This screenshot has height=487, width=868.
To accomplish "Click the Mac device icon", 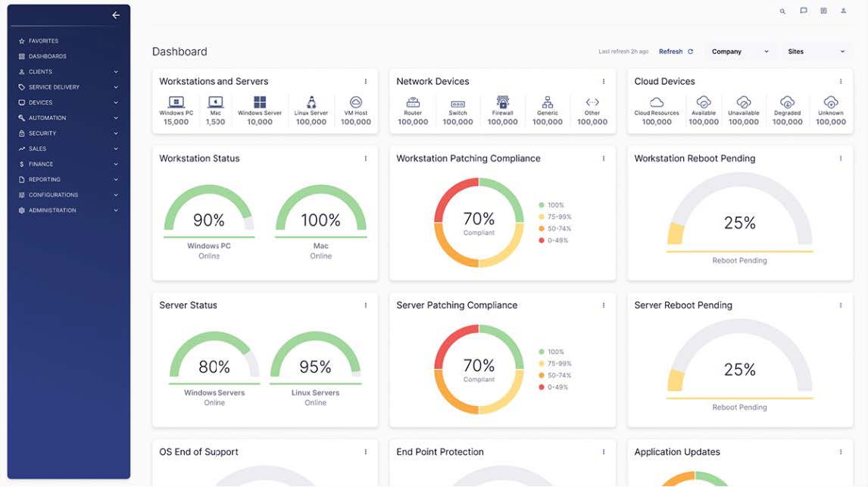I will click(x=215, y=101).
